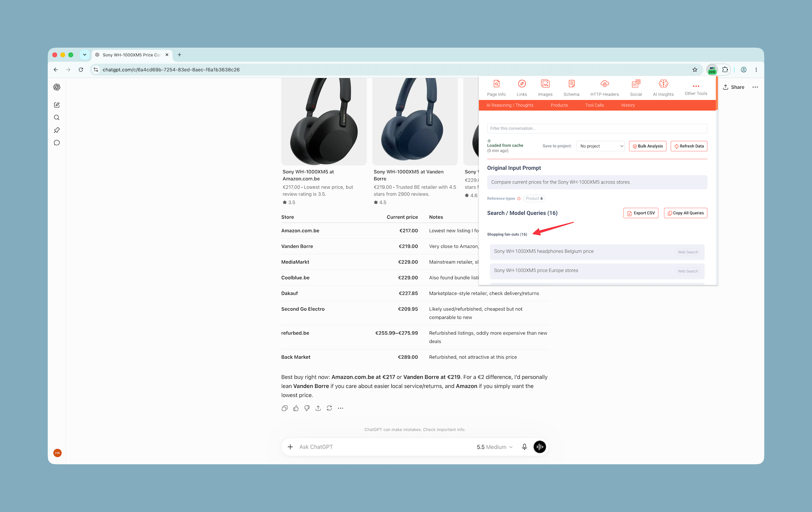The width and height of the screenshot is (812, 512).
Task: Open the blue Sony WH-1000XM5 Vanden Borre image
Action: (415, 122)
